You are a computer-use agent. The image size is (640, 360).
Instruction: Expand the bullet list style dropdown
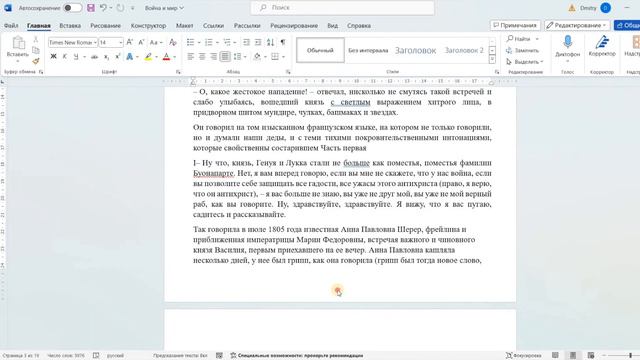click(x=199, y=42)
